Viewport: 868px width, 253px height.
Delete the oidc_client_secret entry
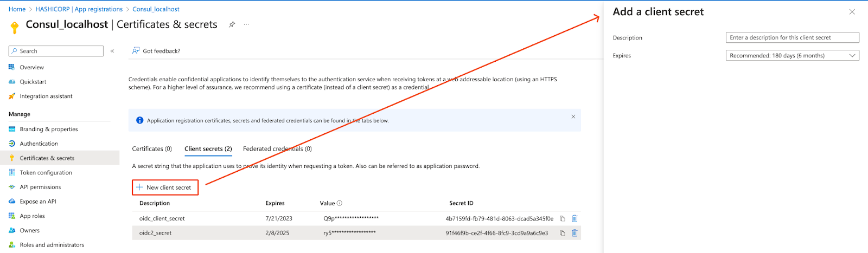[x=575, y=218]
